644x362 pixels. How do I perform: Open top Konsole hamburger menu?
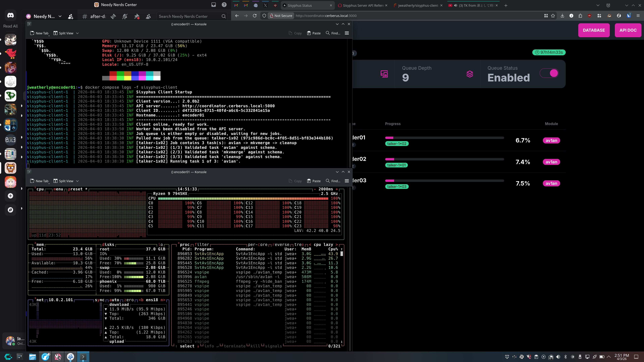point(347,33)
